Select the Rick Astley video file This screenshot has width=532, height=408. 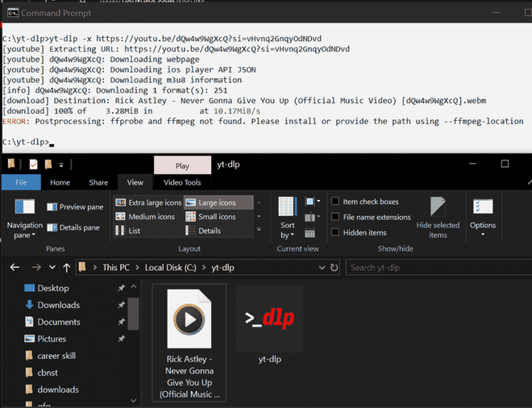(189, 343)
